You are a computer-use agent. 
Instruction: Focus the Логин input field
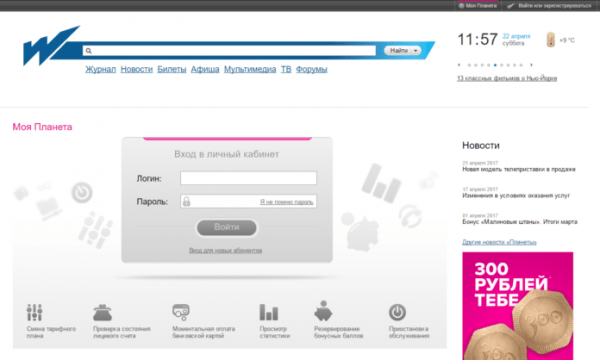(x=248, y=178)
